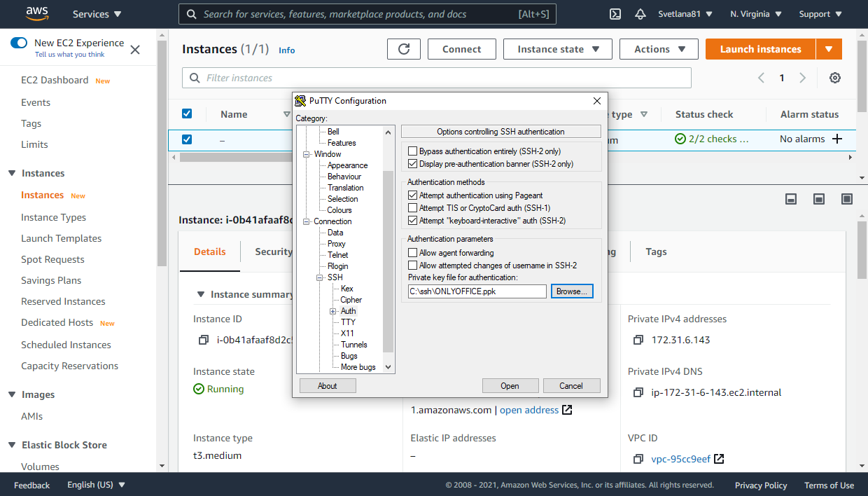Uncheck Attempt authentication using Pageant
This screenshot has height=496, width=868.
point(412,195)
